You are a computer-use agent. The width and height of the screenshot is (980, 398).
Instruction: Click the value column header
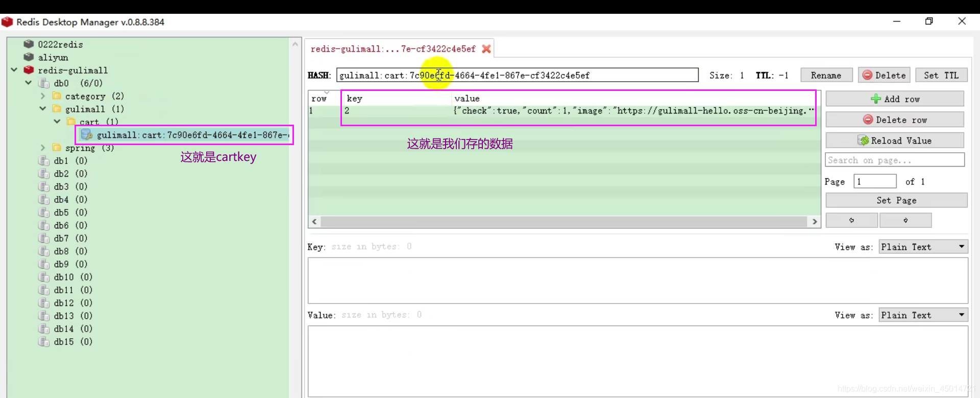tap(633, 99)
